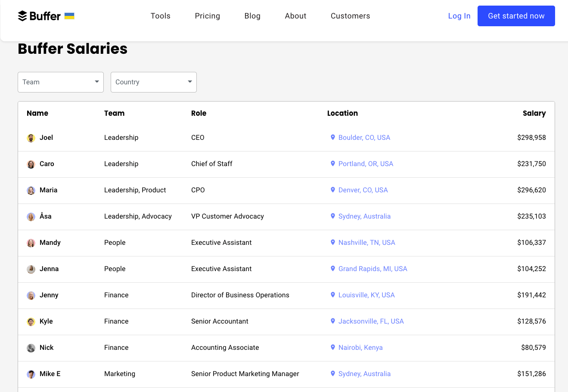Click the map pin beside Boulder, CO
This screenshot has height=392, width=568.
coord(332,137)
